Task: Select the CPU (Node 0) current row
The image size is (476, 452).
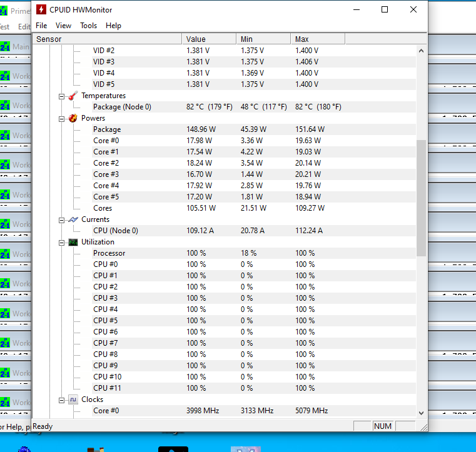Action: click(254, 231)
